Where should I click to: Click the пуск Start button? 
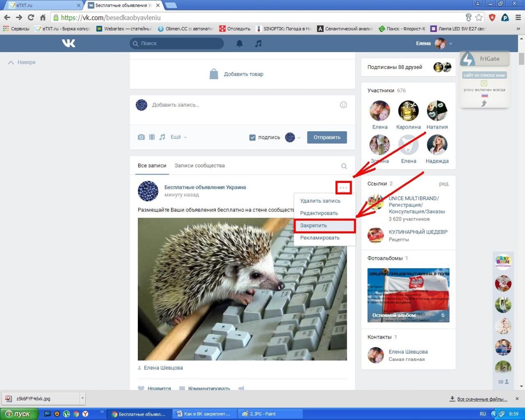17,413
